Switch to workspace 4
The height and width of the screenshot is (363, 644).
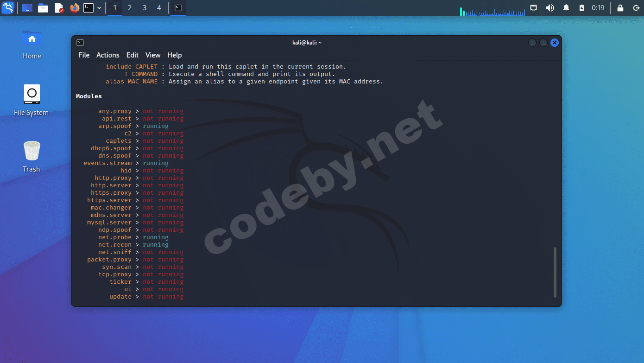pos(159,8)
